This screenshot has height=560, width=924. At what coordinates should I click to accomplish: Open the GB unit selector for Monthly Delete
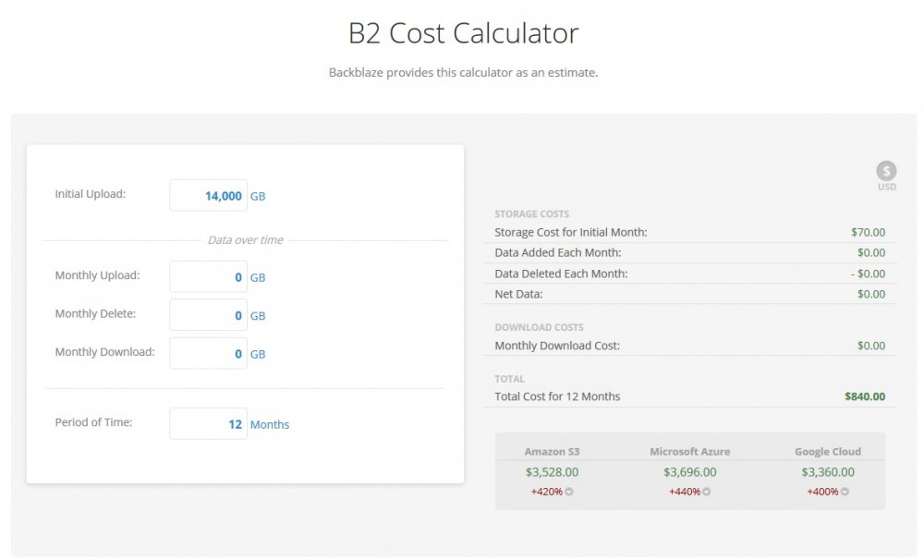[x=258, y=316]
